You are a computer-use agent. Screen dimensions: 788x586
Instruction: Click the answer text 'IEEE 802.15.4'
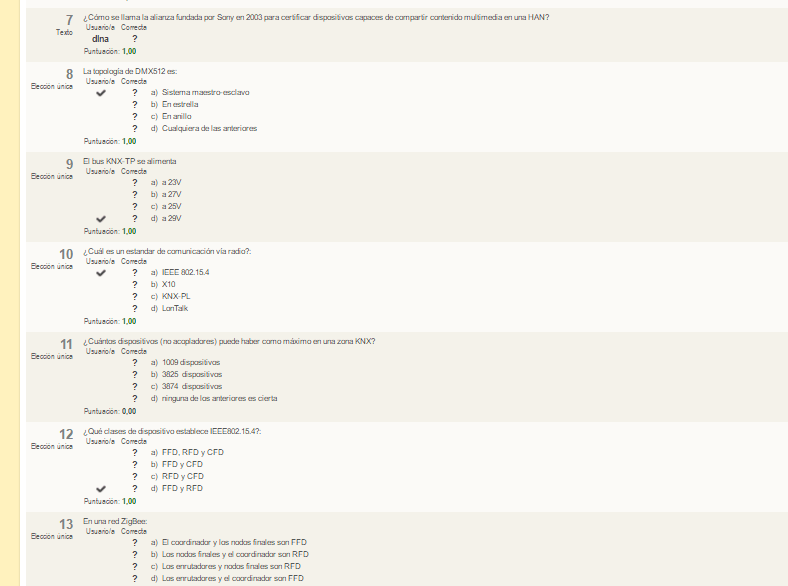(x=185, y=272)
